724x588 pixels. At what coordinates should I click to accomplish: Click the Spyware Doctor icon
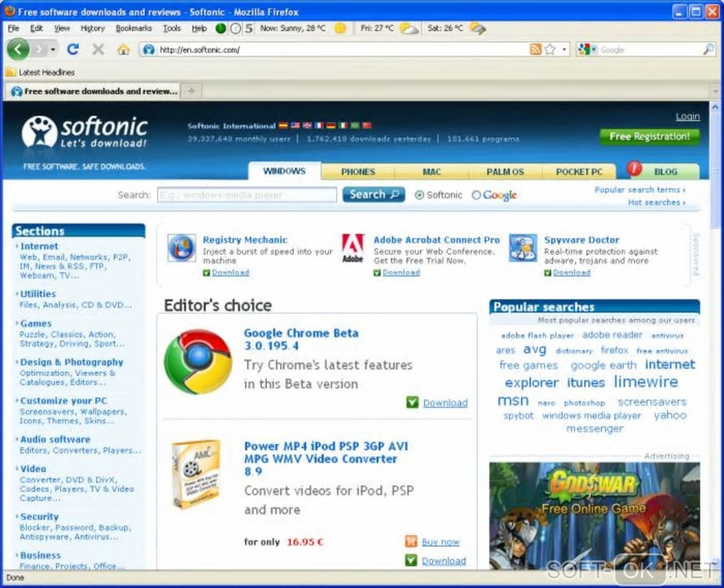[x=522, y=248]
